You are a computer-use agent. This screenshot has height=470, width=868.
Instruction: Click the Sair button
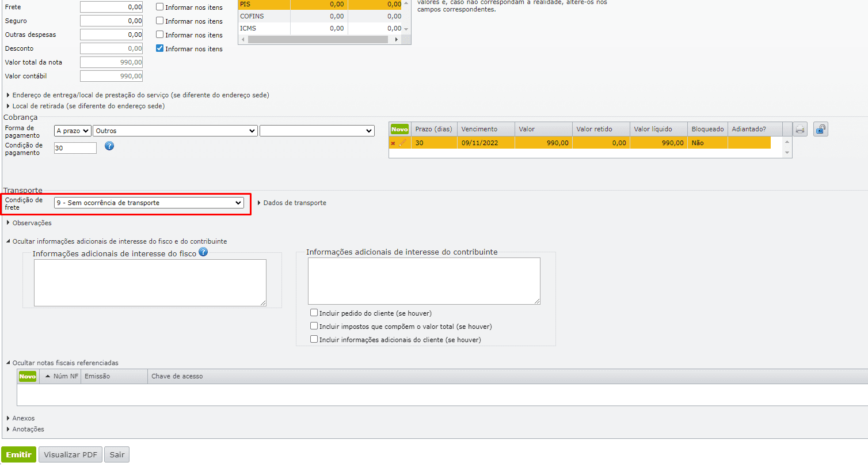(x=117, y=454)
